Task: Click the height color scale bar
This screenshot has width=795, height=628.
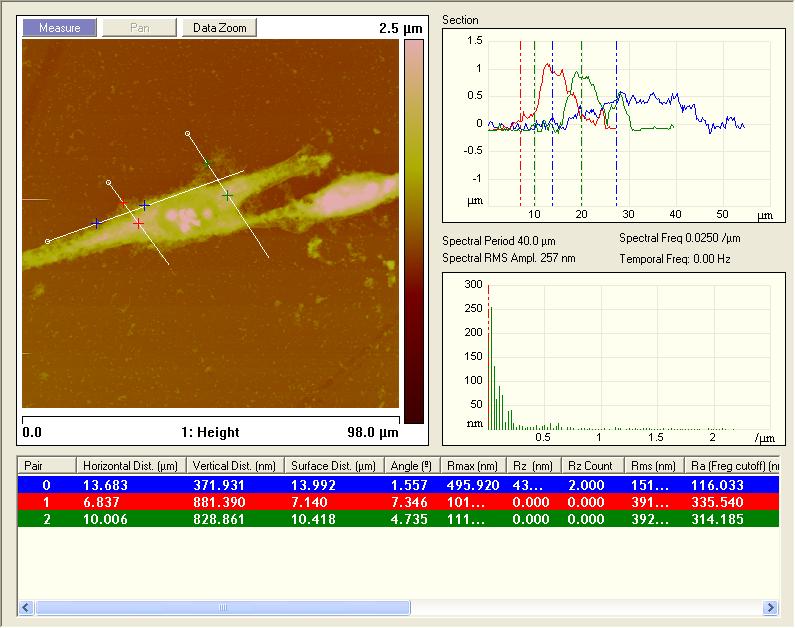Action: 414,232
